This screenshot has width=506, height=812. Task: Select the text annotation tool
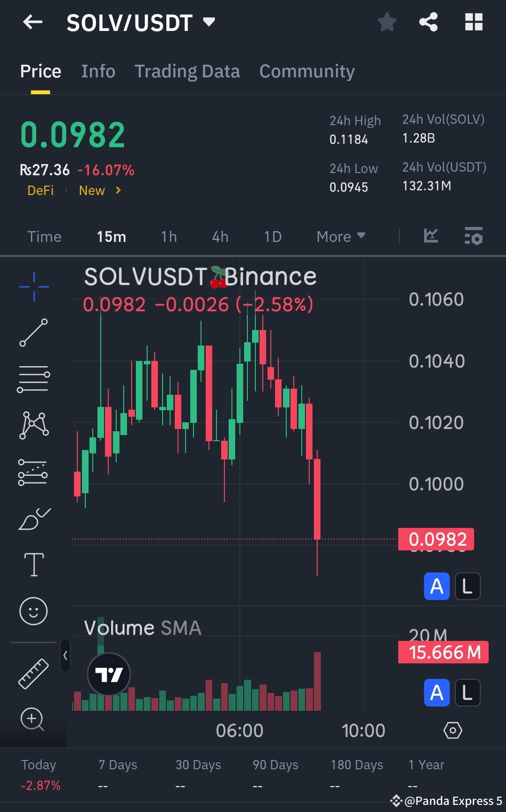coord(33,565)
